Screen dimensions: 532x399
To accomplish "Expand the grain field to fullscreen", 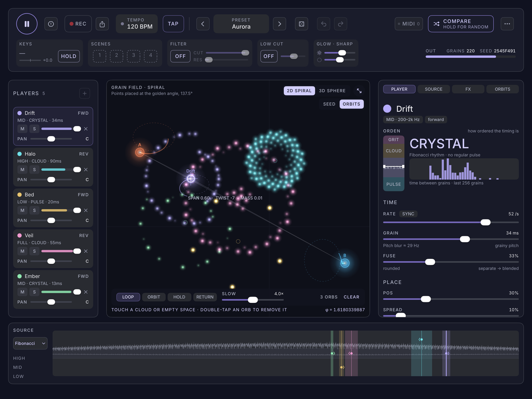I will [x=359, y=91].
